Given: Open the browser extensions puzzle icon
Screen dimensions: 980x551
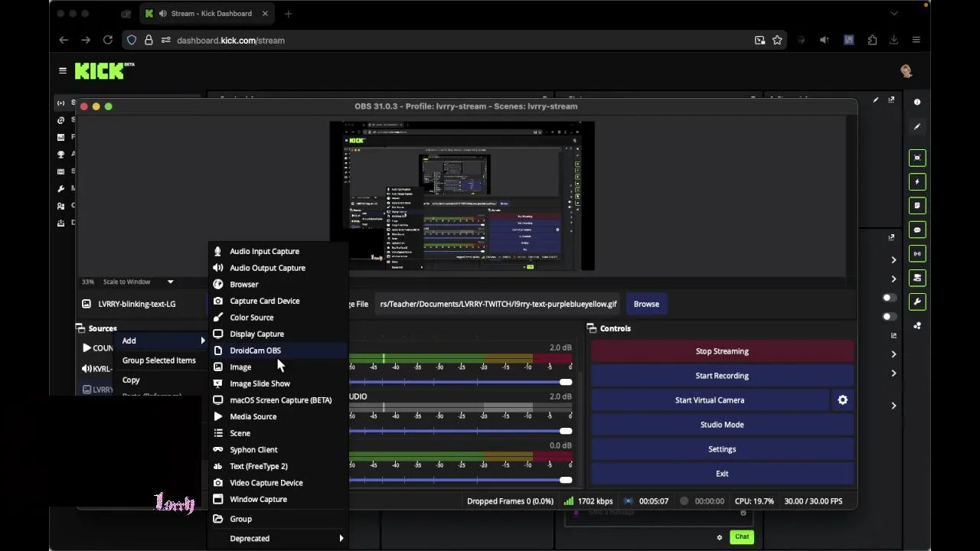Looking at the screenshot, I should pyautogui.click(x=872, y=40).
